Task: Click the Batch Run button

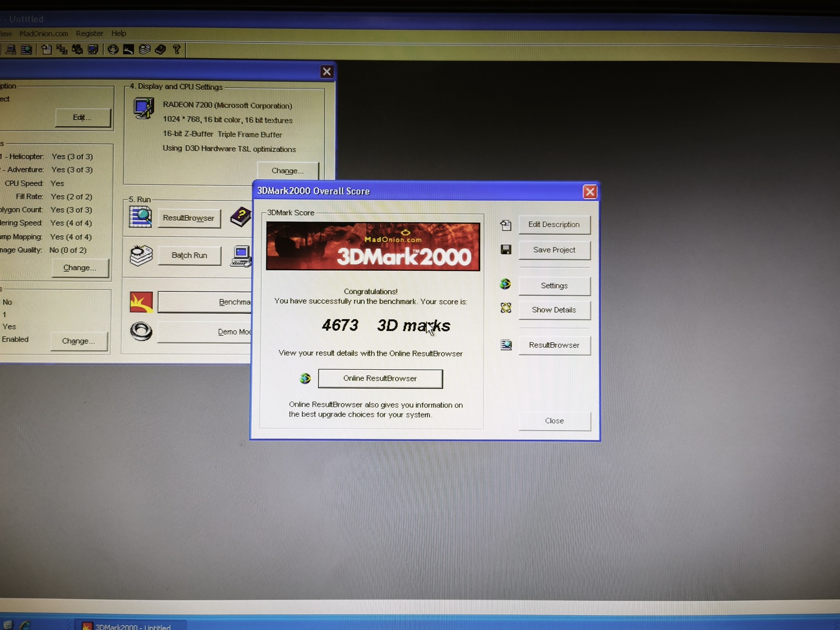Action: tap(189, 255)
